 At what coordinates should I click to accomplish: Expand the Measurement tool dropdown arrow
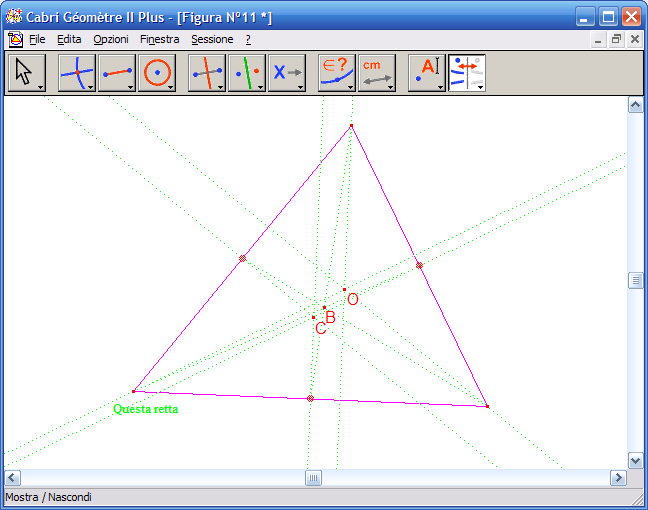390,87
